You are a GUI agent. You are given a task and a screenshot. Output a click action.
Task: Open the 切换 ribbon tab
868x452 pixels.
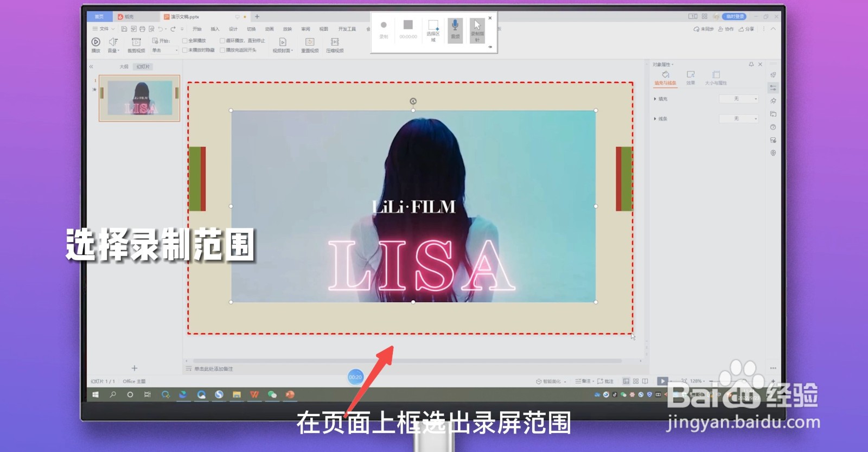pos(251,29)
